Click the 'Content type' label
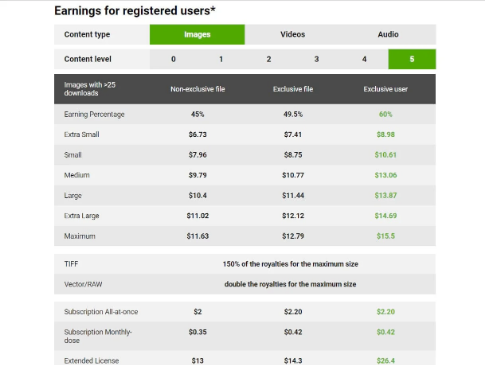485x365 pixels. point(87,34)
